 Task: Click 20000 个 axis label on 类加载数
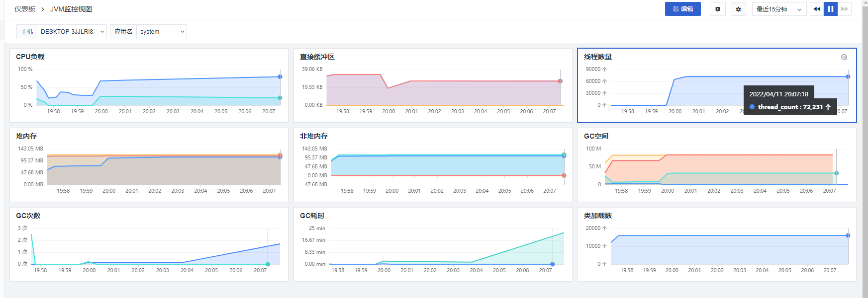click(x=596, y=228)
